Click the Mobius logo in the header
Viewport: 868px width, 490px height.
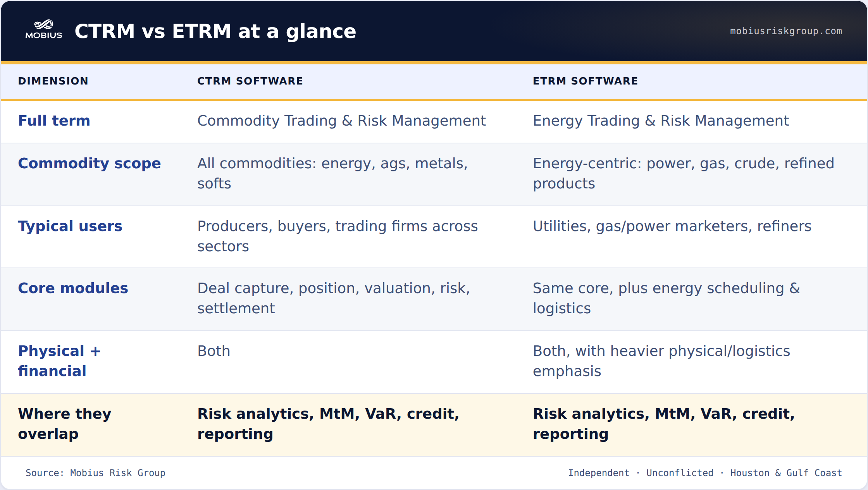point(44,29)
